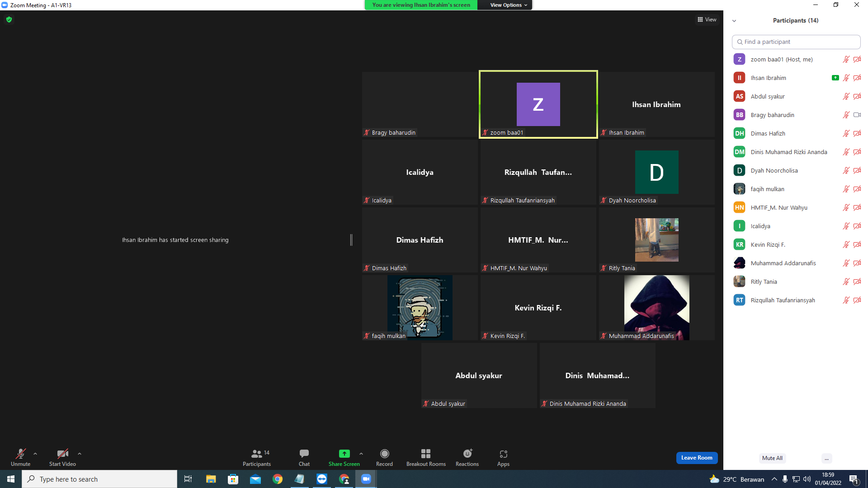Click the Find a participant search field

coord(796,42)
